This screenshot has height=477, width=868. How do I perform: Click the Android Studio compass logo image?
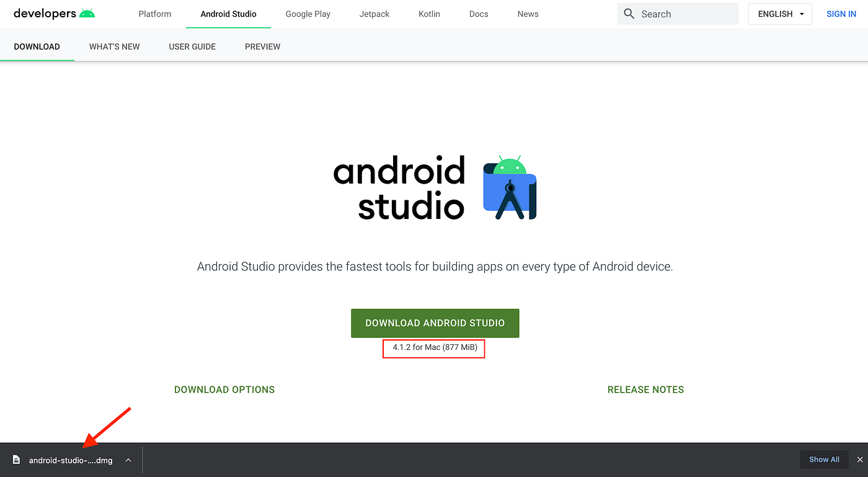click(510, 187)
